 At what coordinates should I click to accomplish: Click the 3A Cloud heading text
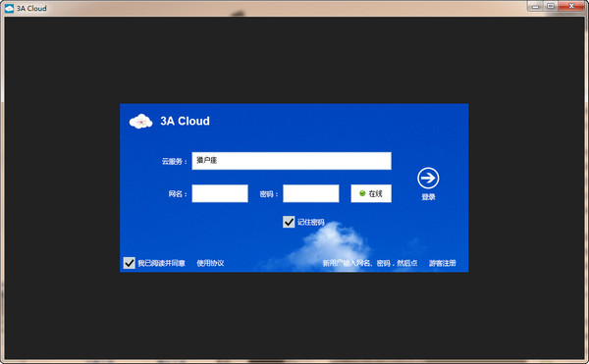click(185, 121)
